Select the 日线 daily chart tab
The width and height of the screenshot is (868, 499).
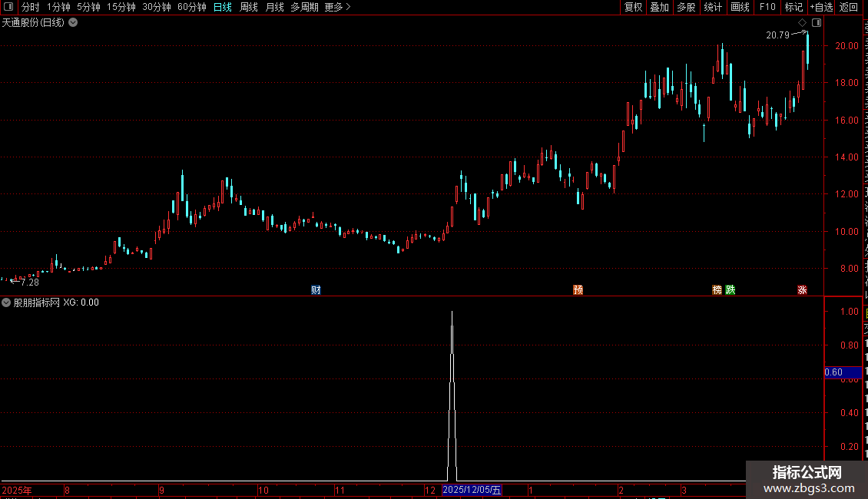pyautogui.click(x=223, y=7)
